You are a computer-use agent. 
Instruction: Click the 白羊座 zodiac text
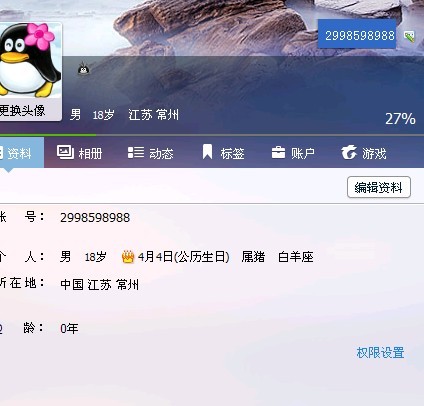click(296, 257)
